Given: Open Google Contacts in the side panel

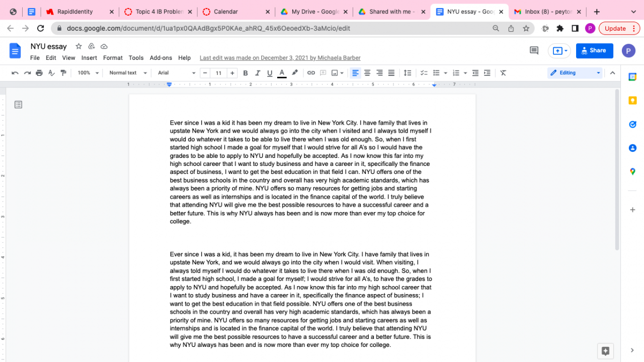Looking at the screenshot, I should tap(632, 148).
